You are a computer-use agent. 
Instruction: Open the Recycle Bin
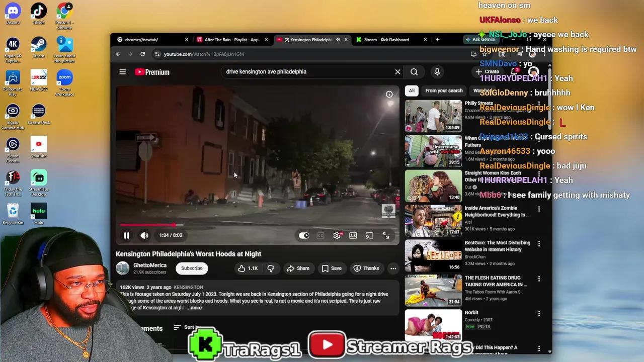coord(13,214)
